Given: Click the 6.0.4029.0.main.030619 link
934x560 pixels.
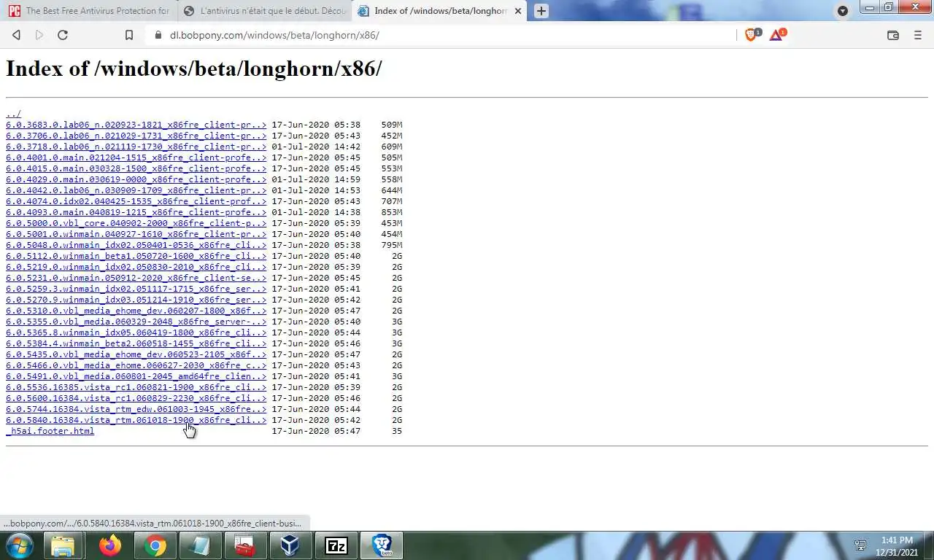Looking at the screenshot, I should coord(136,179).
